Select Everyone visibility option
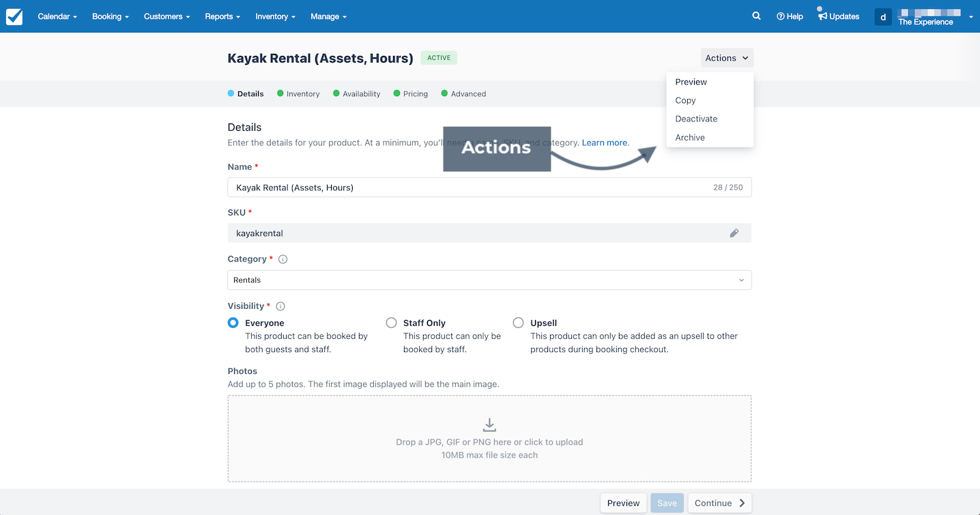 pyautogui.click(x=233, y=323)
